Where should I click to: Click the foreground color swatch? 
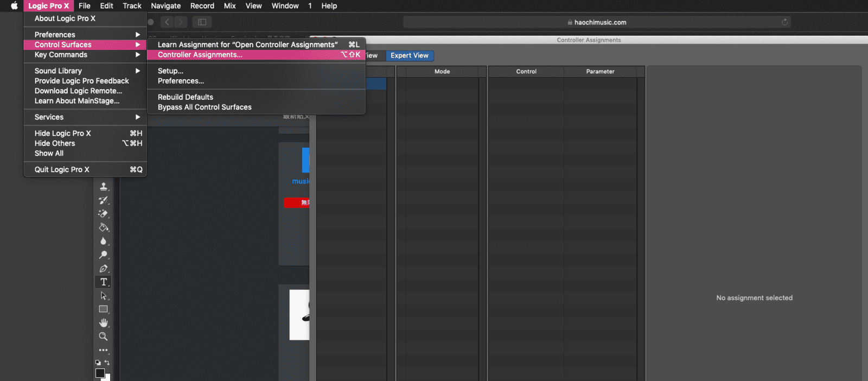(100, 373)
